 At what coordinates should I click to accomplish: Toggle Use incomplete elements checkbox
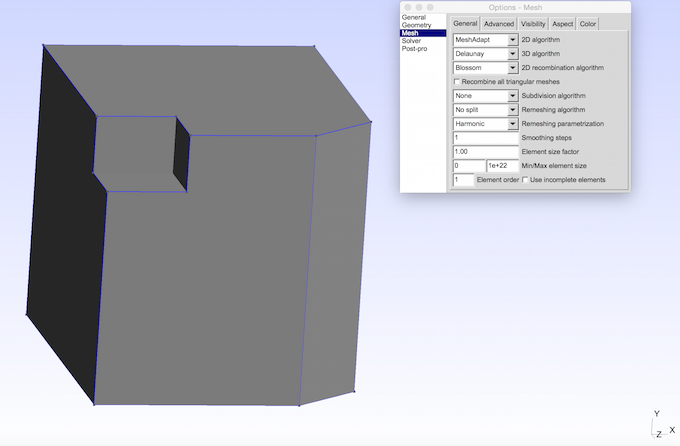[x=526, y=180]
